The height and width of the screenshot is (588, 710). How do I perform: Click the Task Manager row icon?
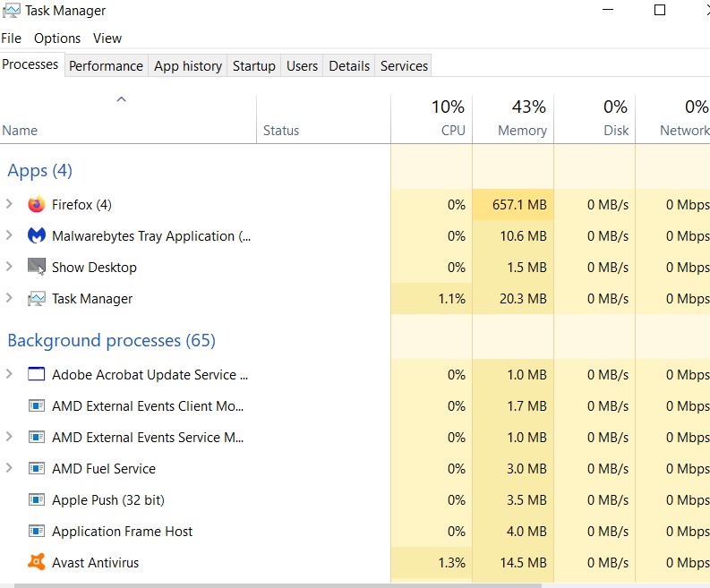pos(37,299)
